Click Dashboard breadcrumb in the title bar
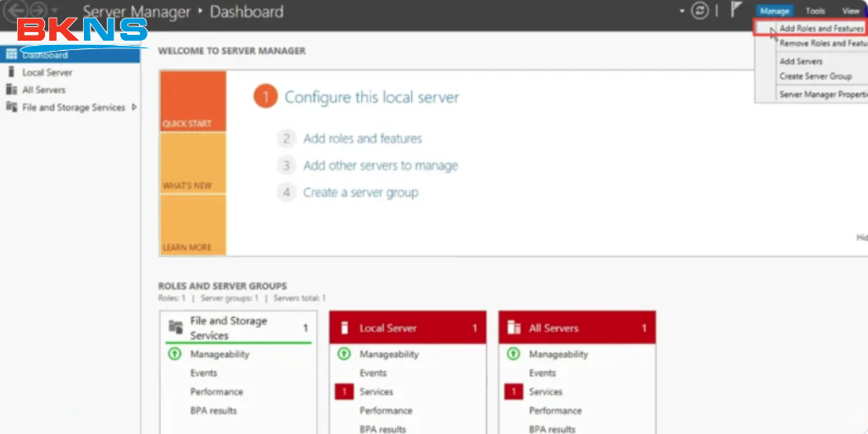The width and height of the screenshot is (868, 434). (x=247, y=11)
